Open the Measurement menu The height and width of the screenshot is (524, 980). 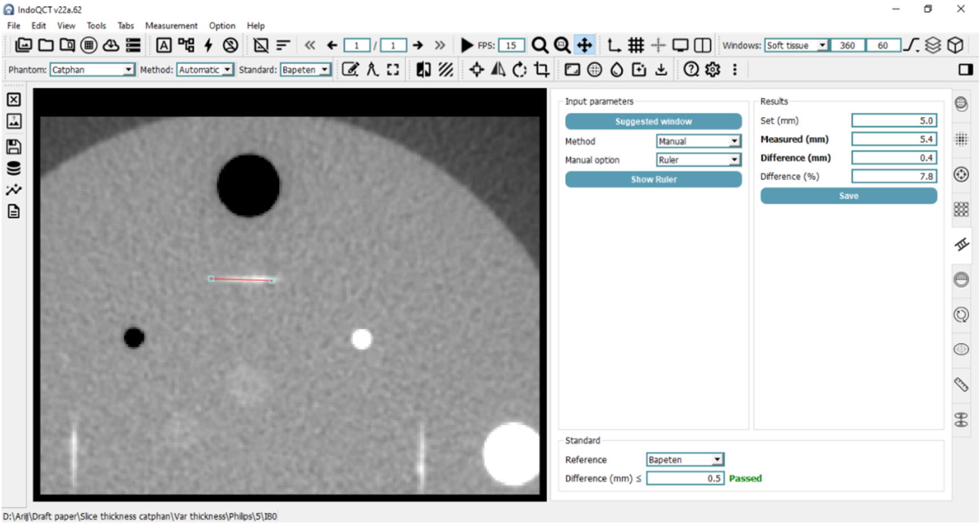tap(171, 26)
